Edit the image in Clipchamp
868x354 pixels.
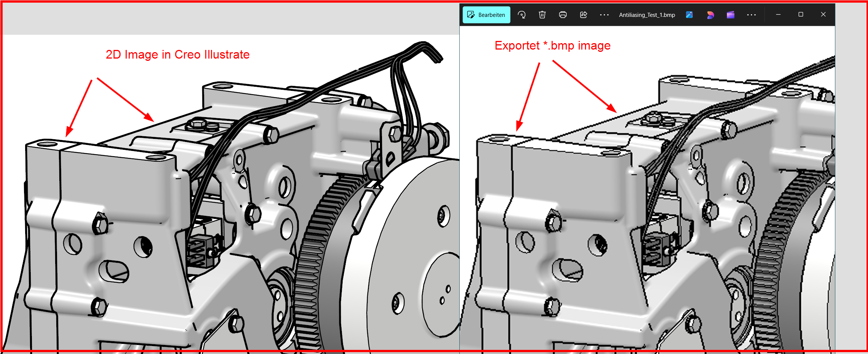731,15
